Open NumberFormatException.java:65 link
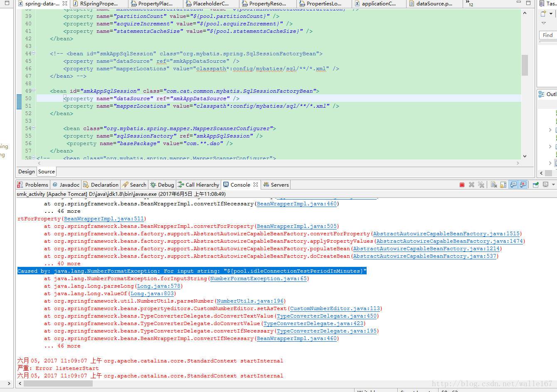The image size is (557, 392). (x=259, y=279)
